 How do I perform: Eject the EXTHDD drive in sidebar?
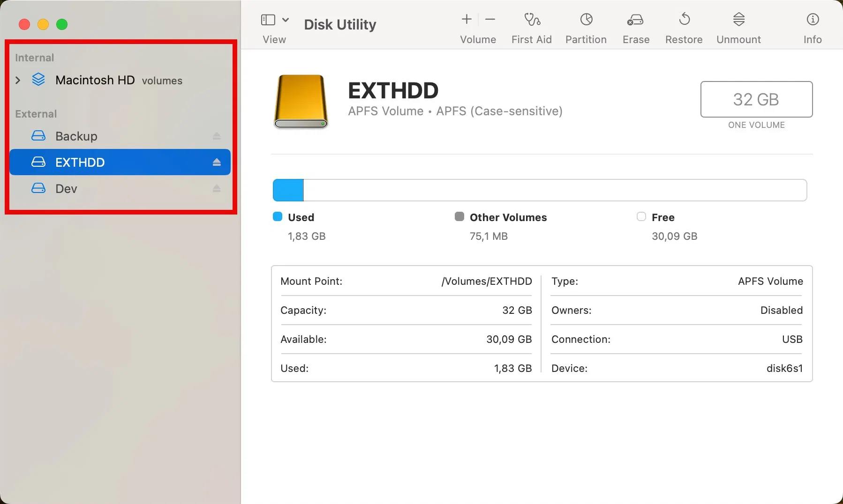click(x=217, y=163)
